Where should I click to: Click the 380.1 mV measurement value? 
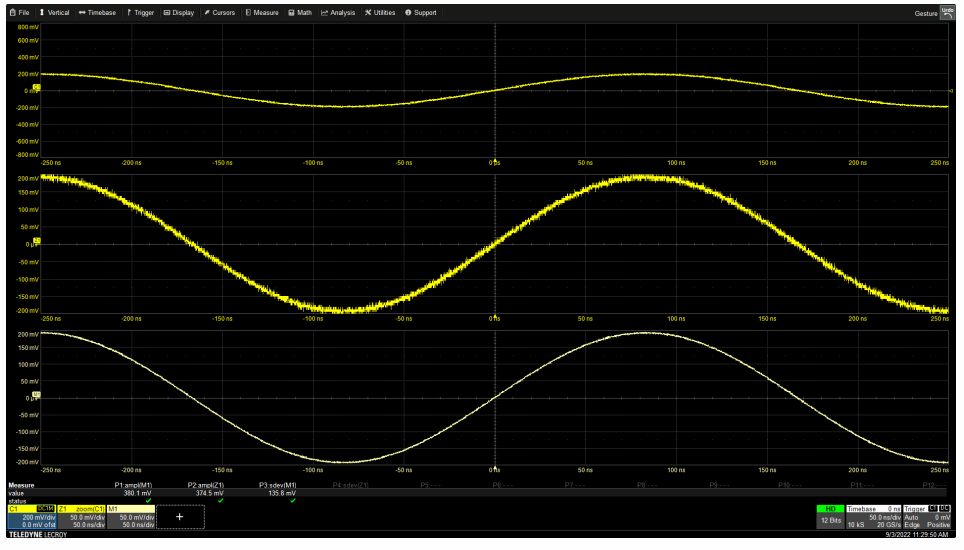(138, 493)
